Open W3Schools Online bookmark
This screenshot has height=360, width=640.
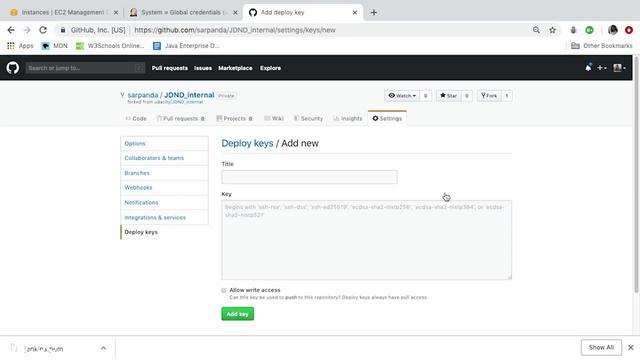pos(110,46)
